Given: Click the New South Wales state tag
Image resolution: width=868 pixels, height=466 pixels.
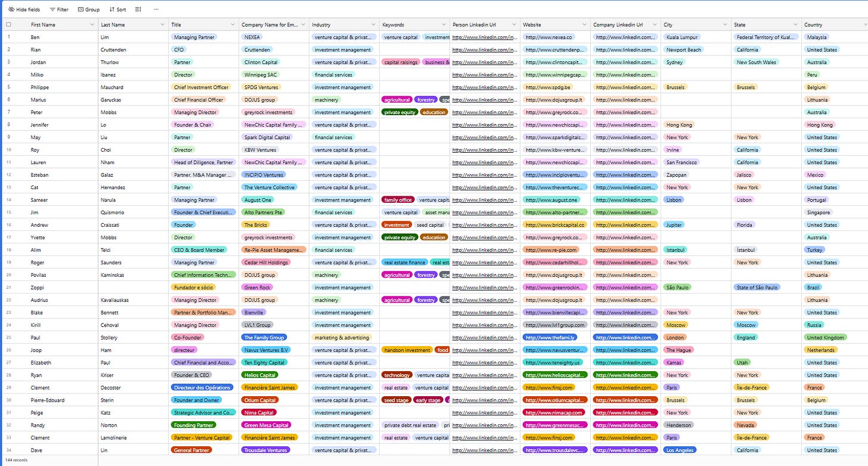Looking at the screenshot, I should (757, 62).
